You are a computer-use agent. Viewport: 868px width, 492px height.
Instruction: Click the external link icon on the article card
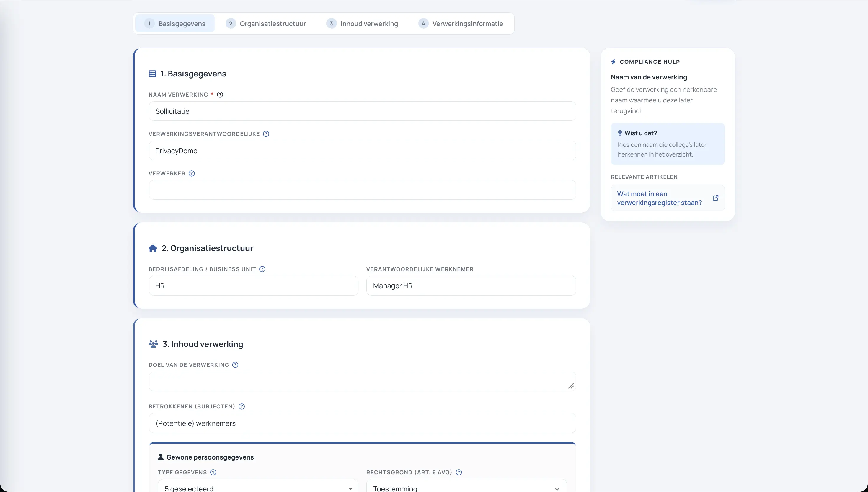click(715, 198)
